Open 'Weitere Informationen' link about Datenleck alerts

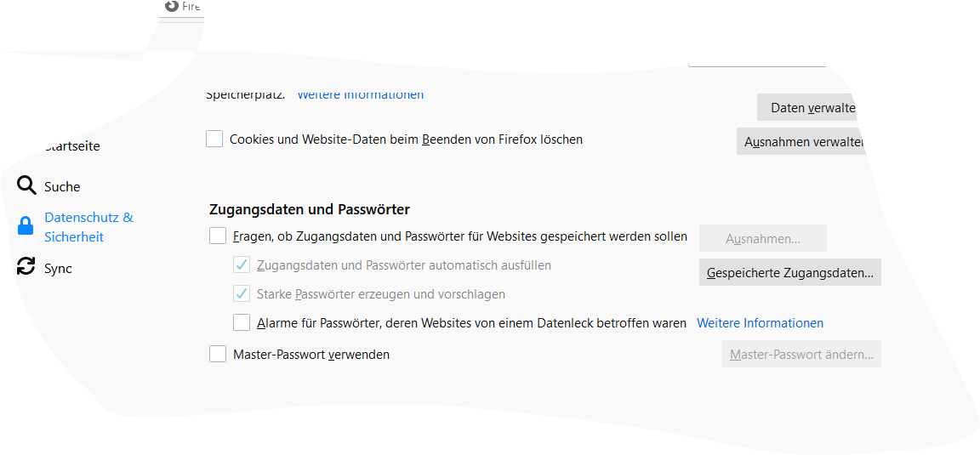coord(760,323)
